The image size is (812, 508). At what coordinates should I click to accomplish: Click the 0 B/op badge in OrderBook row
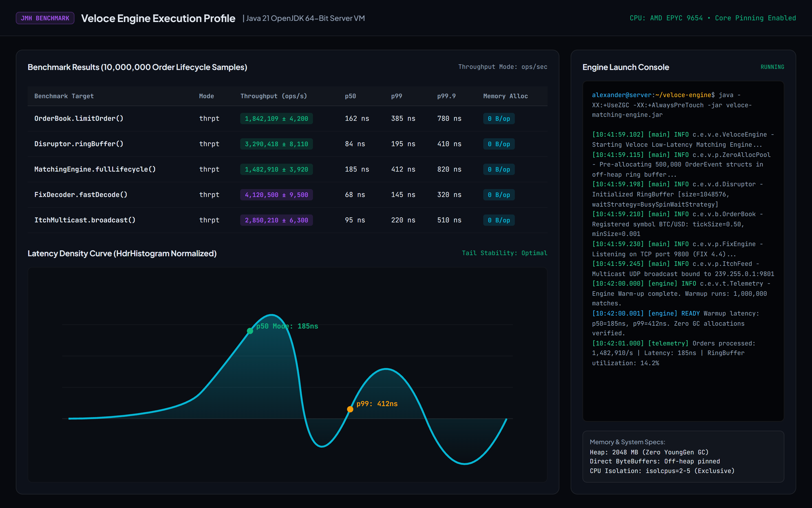coord(499,119)
